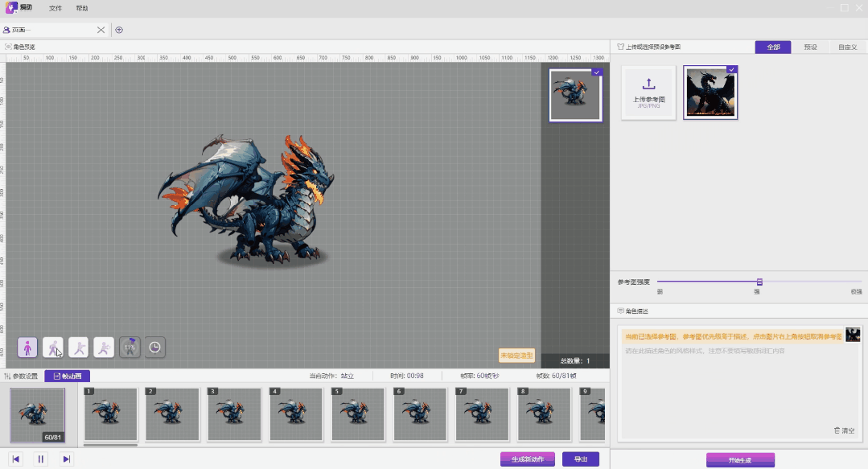
Task: Add a new page with plus icon
Action: [x=119, y=30]
